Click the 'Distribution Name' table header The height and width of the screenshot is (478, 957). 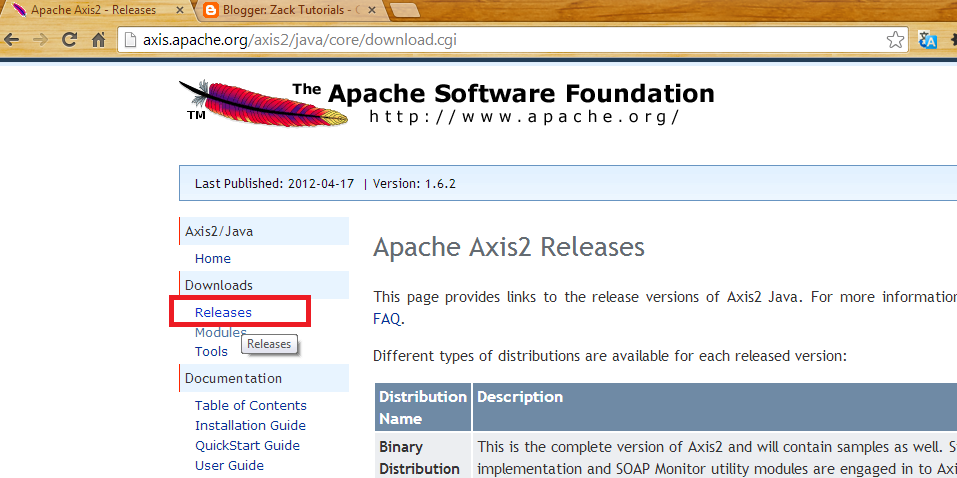pyautogui.click(x=423, y=407)
